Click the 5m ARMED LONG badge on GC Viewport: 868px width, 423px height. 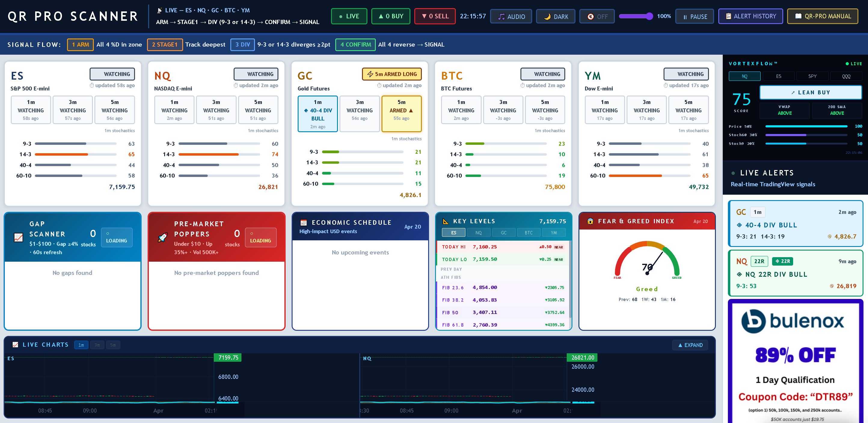pos(392,74)
